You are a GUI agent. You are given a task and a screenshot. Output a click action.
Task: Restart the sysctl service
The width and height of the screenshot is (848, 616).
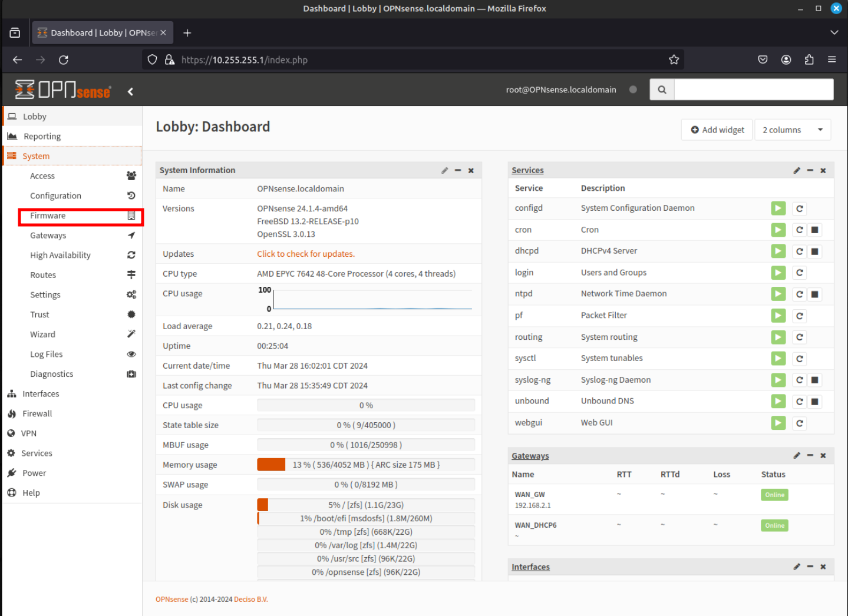click(x=800, y=359)
